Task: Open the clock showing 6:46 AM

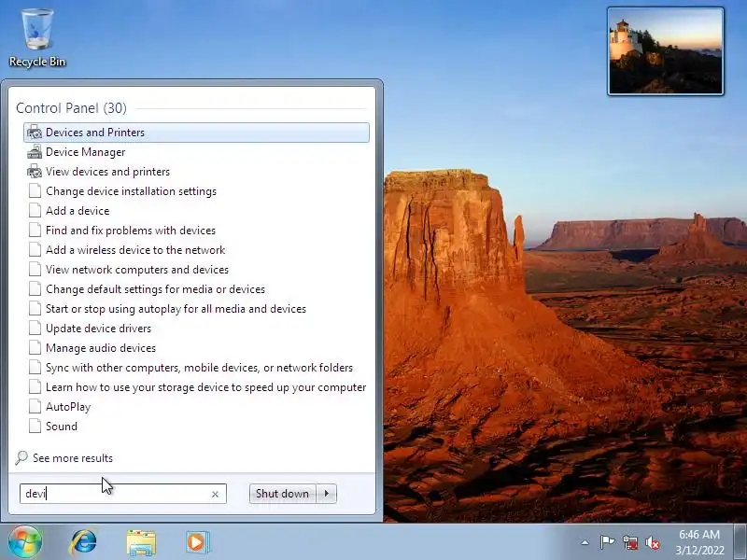Action: point(698,542)
